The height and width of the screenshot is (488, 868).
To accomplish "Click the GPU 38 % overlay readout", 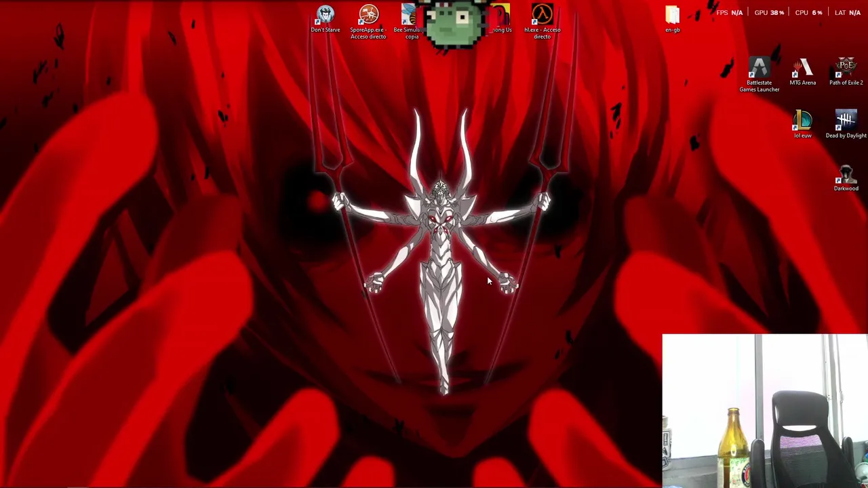I will pos(769,12).
